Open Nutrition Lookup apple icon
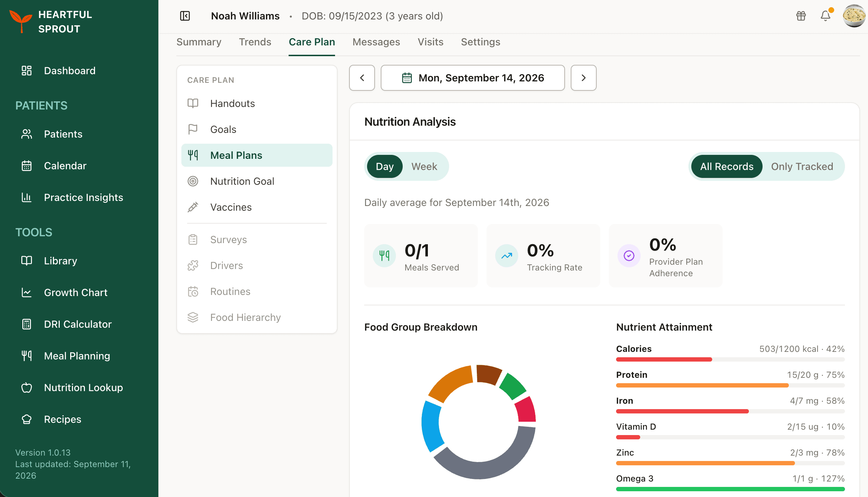This screenshot has height=497, width=868. (27, 388)
